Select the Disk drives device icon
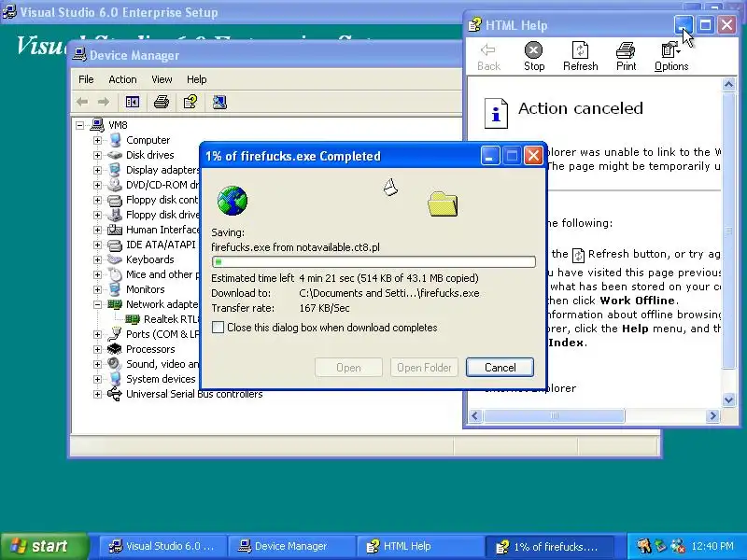 [x=114, y=155]
